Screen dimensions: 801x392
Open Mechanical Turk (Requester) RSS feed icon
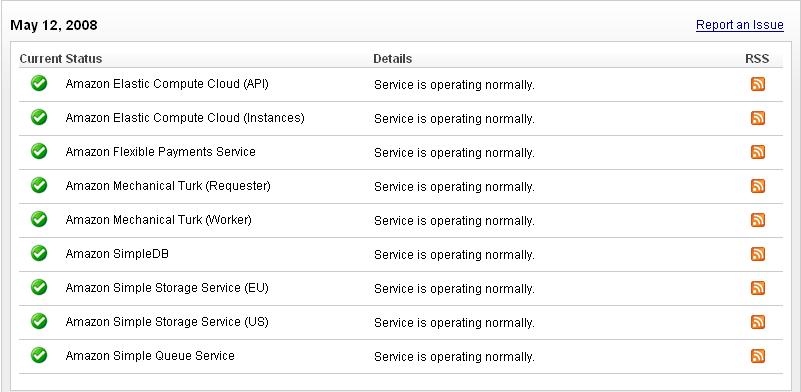[x=758, y=186]
